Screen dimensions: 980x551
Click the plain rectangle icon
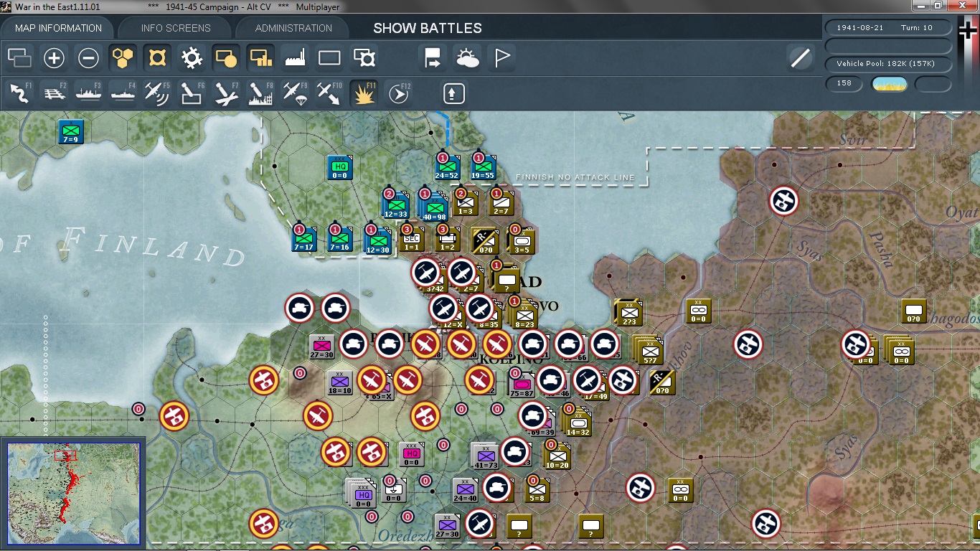point(329,57)
